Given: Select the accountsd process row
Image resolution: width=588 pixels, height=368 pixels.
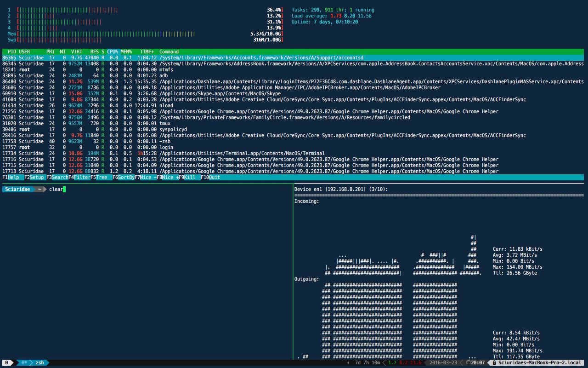Looking at the screenshot, I should pyautogui.click(x=293, y=57).
